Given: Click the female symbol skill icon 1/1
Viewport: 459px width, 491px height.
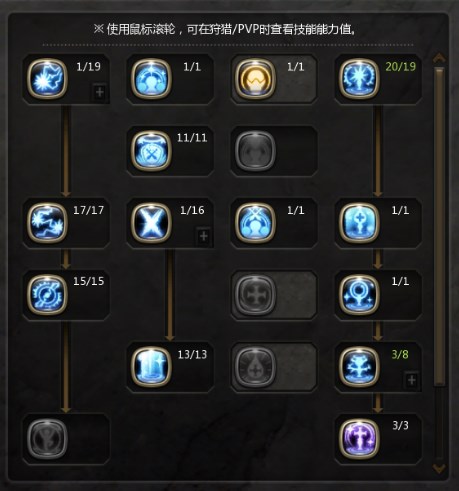Looking at the screenshot, I should click(x=359, y=295).
